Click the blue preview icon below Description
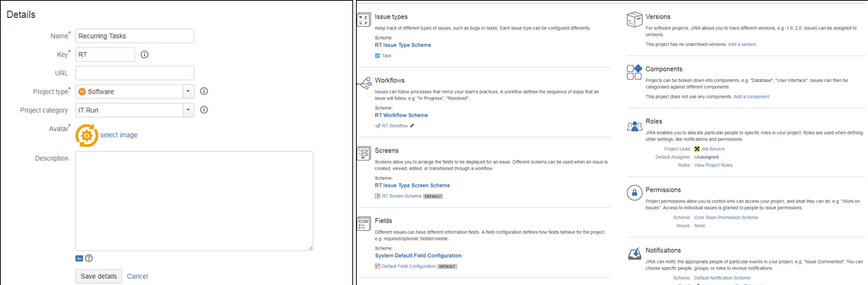This screenshot has height=285, width=868. click(79, 258)
